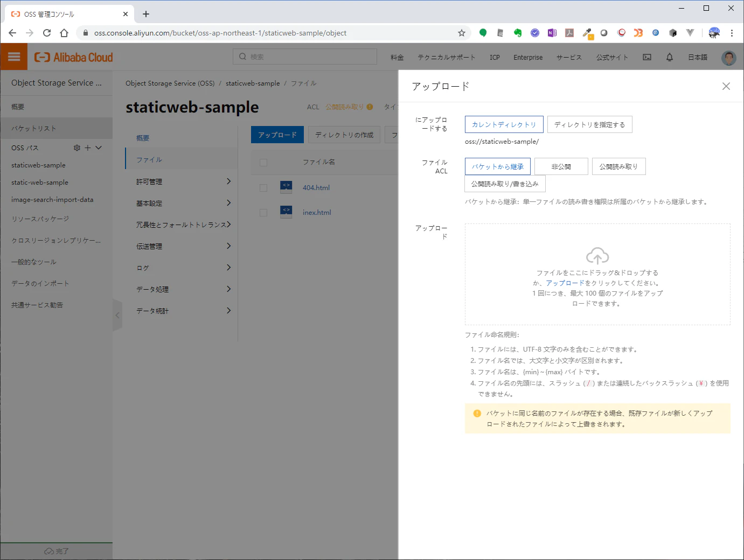Click the browser address bar URL

(220, 33)
